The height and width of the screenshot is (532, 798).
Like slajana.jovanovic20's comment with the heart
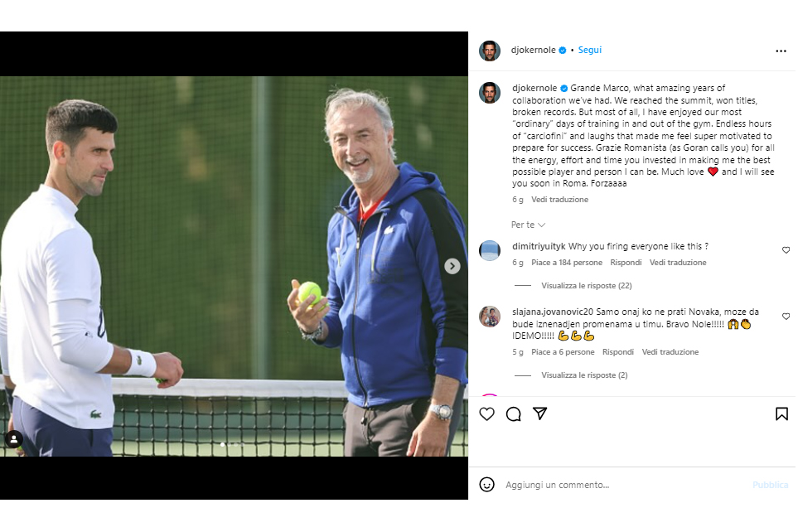point(786,317)
